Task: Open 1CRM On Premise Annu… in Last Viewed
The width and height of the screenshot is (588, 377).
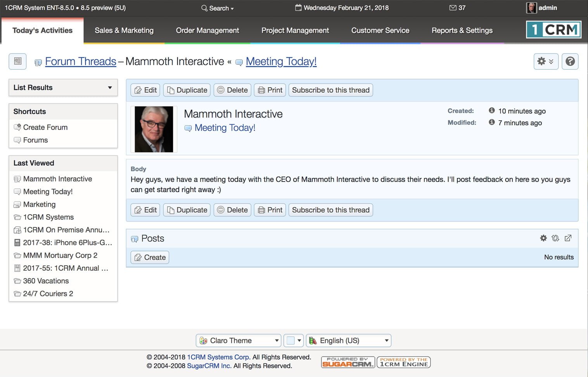Action: 66,230
